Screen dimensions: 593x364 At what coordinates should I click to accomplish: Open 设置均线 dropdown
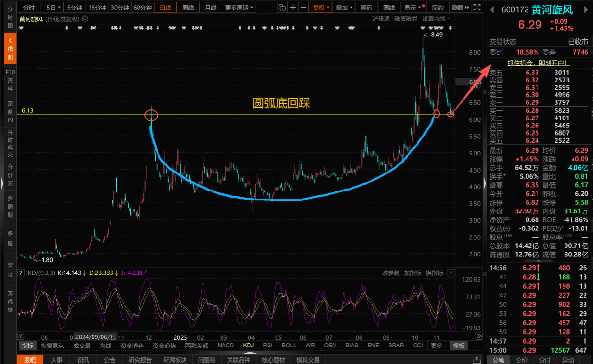436,19
